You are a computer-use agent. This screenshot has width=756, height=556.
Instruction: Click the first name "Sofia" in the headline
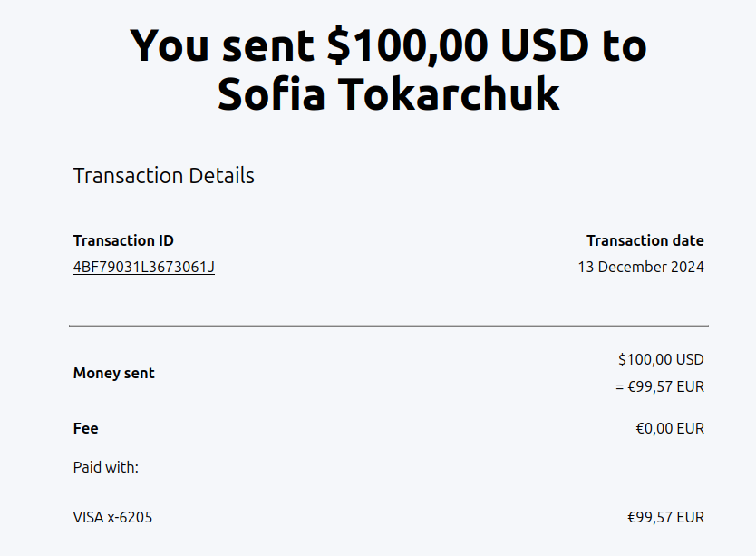[271, 94]
